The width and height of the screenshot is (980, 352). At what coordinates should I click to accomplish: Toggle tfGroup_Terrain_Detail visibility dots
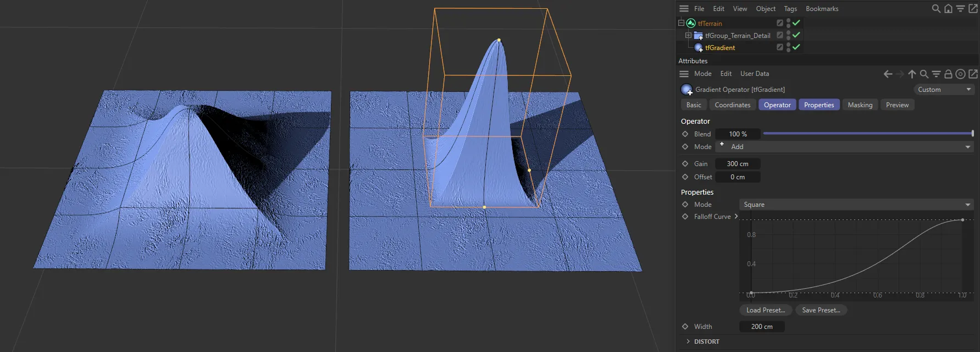pos(788,35)
